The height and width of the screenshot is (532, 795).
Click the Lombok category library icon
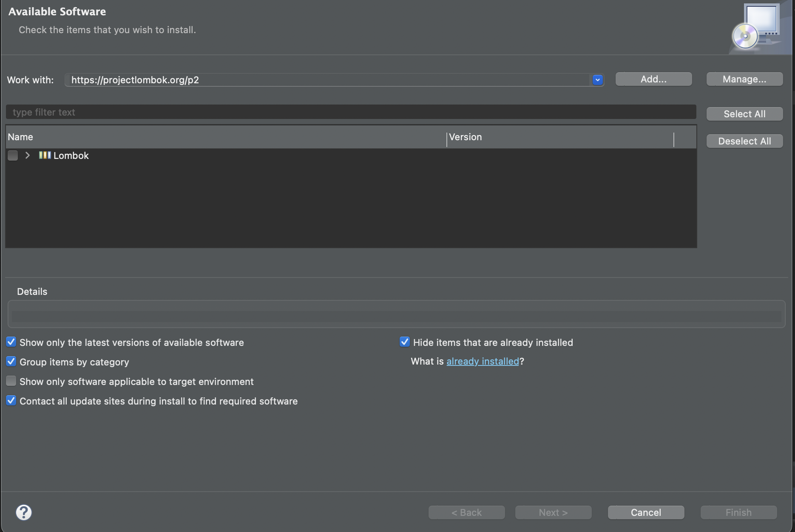click(45, 155)
